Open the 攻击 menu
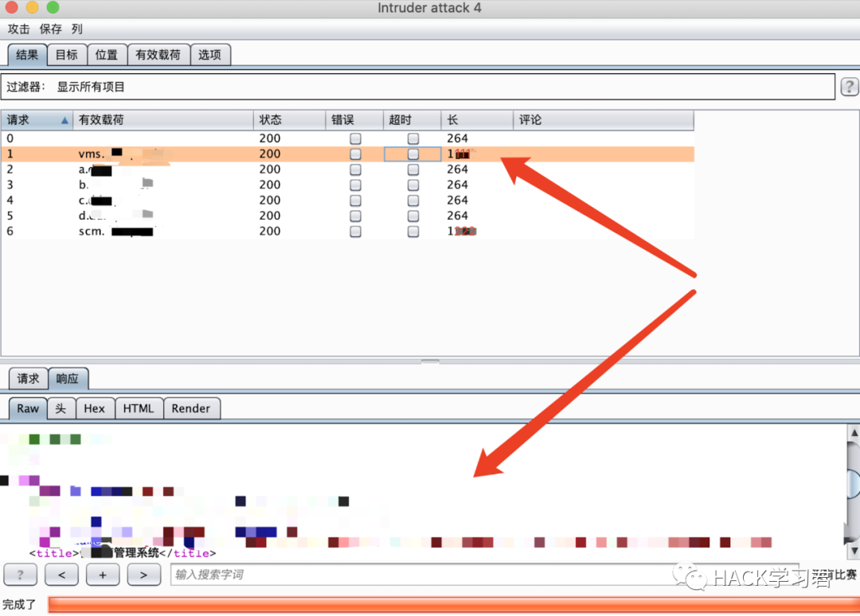The height and width of the screenshot is (616, 860). (19, 29)
